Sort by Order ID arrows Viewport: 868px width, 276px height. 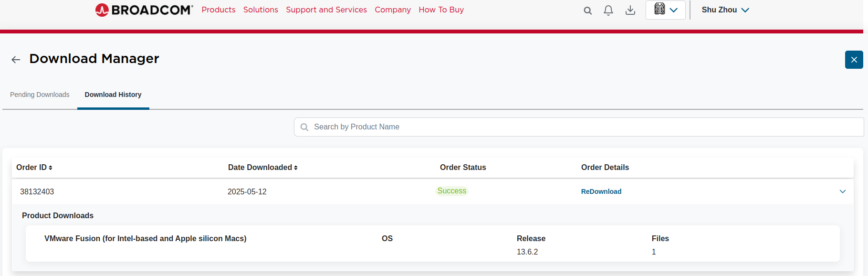pyautogui.click(x=51, y=168)
